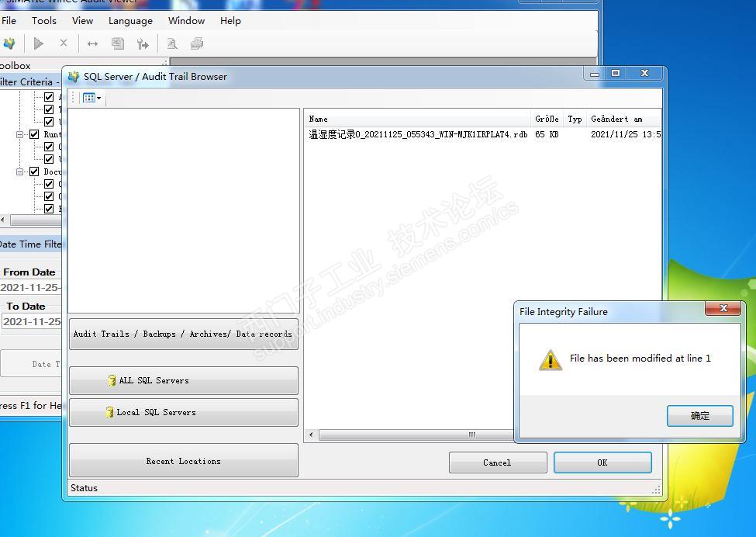
Task: Click the file list horizontal scrollbar thumb
Action: tap(417, 435)
